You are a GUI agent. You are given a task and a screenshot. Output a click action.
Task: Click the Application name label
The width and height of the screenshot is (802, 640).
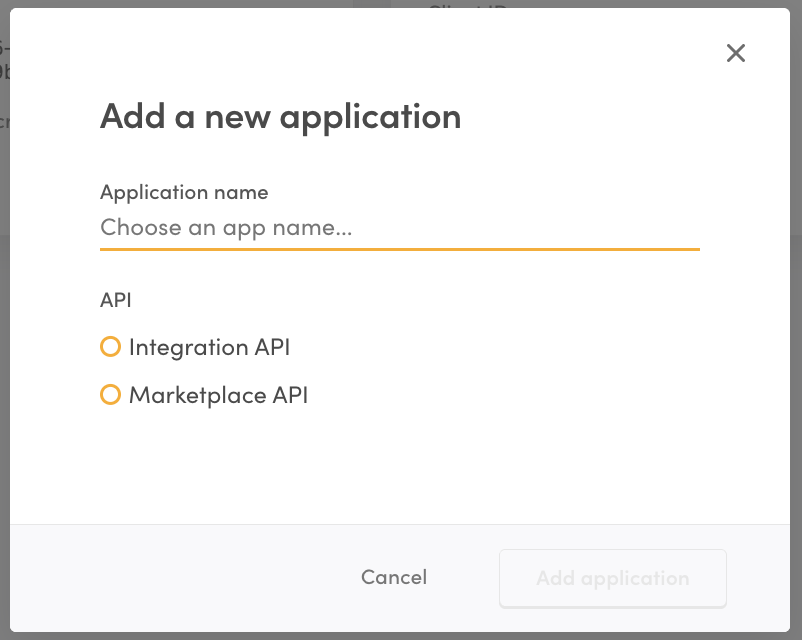click(183, 192)
